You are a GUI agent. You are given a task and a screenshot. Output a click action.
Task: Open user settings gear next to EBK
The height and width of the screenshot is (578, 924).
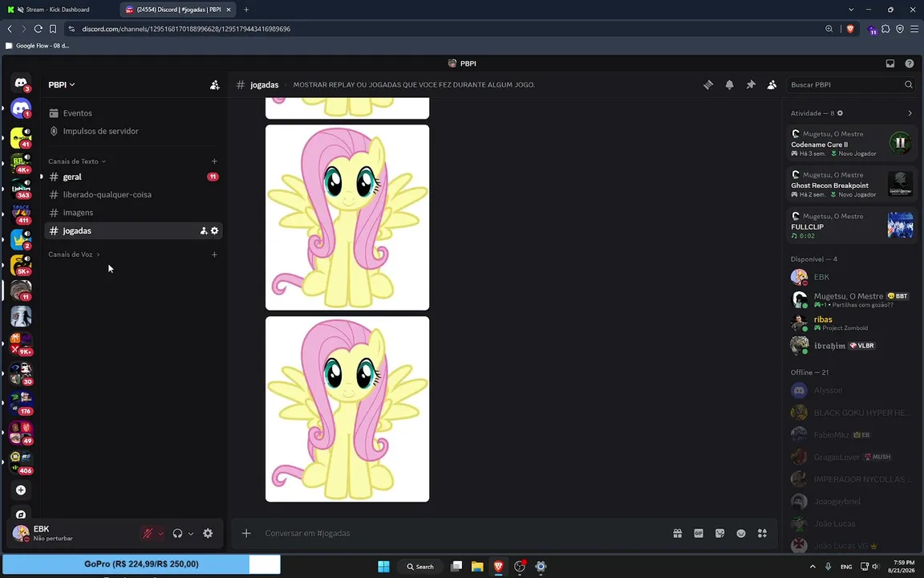pos(208,533)
